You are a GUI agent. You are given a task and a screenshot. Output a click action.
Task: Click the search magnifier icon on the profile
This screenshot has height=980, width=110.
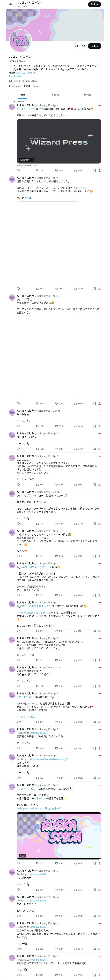[83, 46]
